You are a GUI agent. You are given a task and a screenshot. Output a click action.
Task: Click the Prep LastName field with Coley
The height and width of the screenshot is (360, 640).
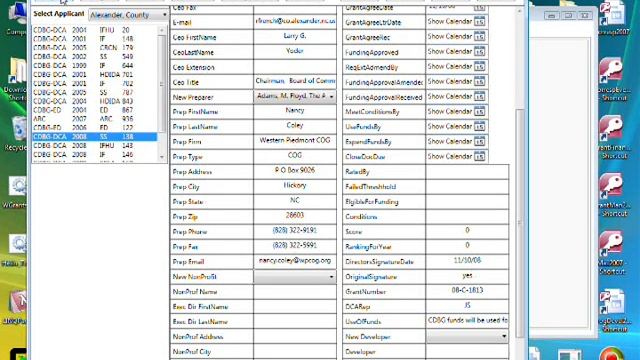(295, 127)
